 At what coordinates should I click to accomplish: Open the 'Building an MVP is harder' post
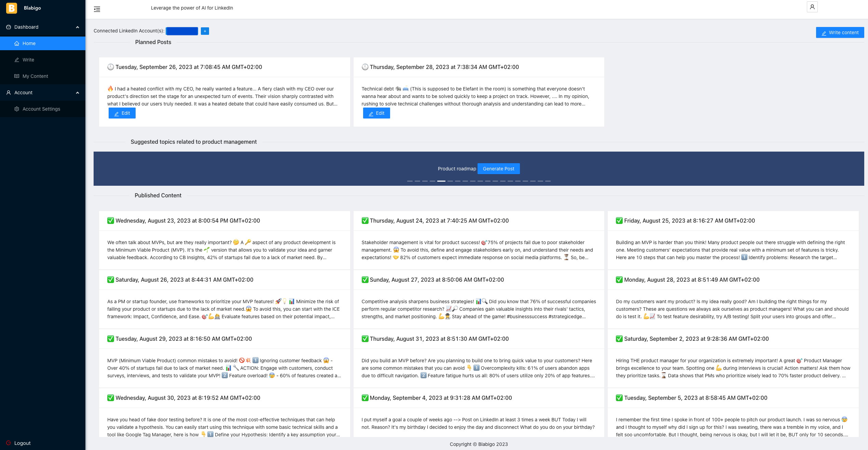[x=730, y=250]
